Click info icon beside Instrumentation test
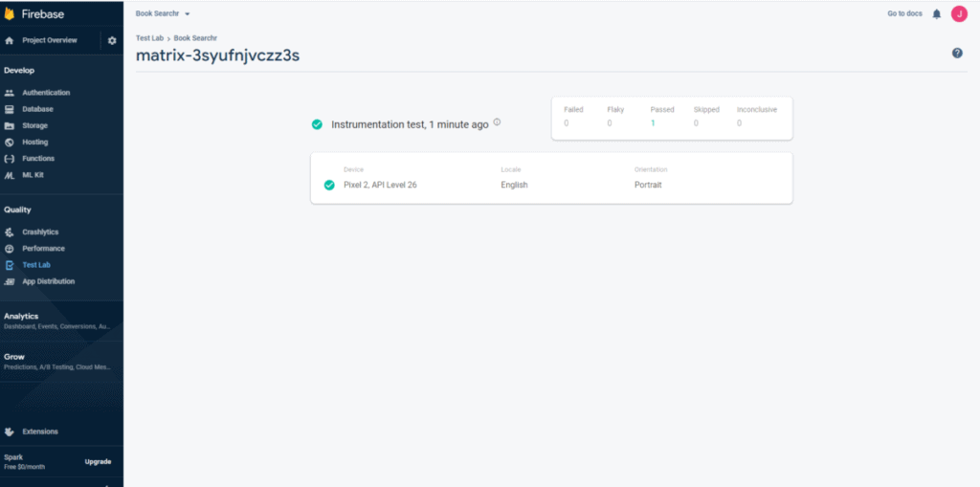The width and height of the screenshot is (980, 487). pos(497,122)
